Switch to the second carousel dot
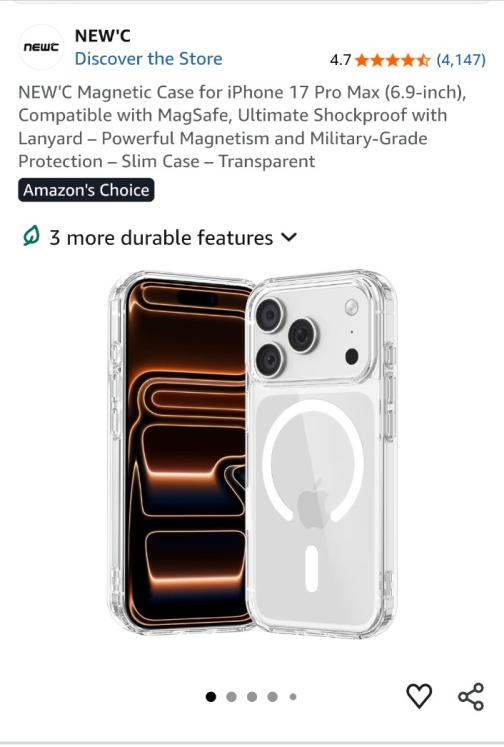 pos(232,697)
